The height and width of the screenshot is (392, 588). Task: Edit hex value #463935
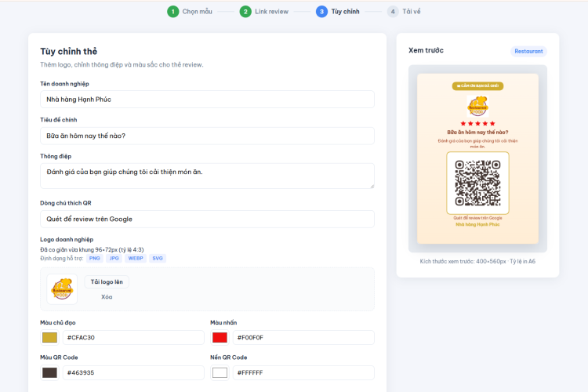[x=133, y=373]
